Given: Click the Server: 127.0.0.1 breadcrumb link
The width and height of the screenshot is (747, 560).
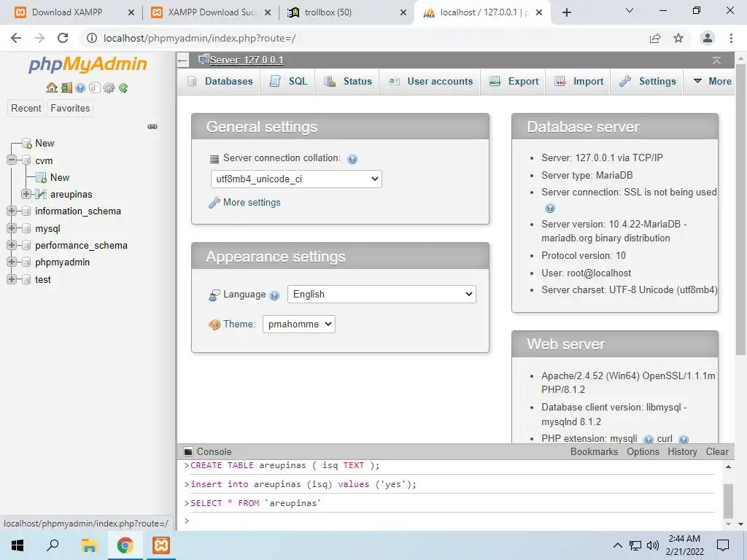Looking at the screenshot, I should 247,60.
